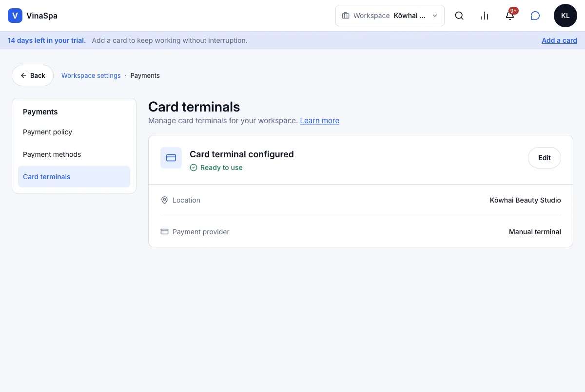585x392 pixels.
Task: Go back with the Back button
Action: pos(33,75)
